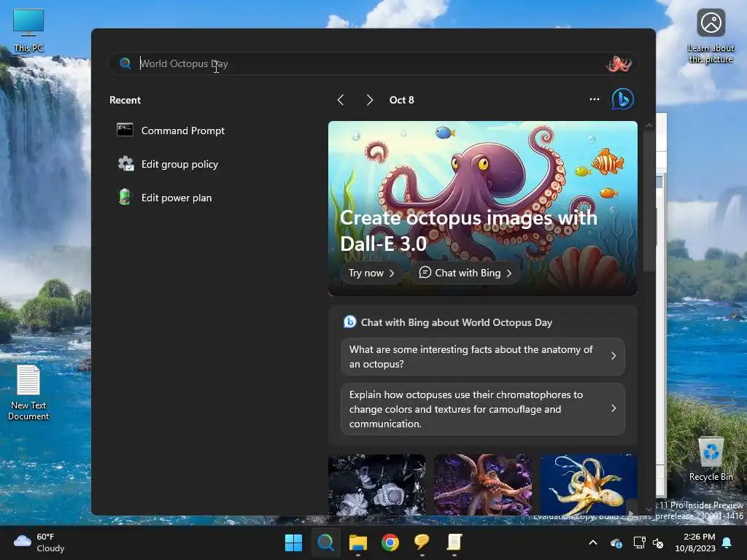
Task: Open the notepad taskbar app
Action: point(454,542)
